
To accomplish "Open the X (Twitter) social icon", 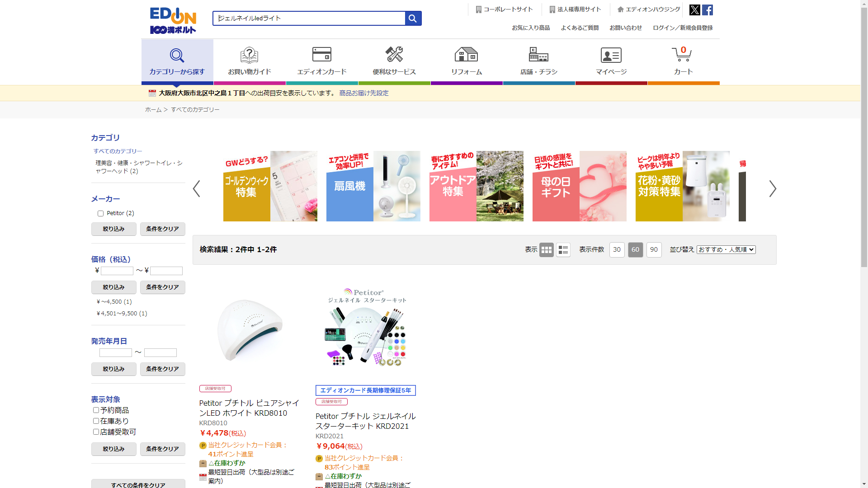I will [x=694, y=10].
